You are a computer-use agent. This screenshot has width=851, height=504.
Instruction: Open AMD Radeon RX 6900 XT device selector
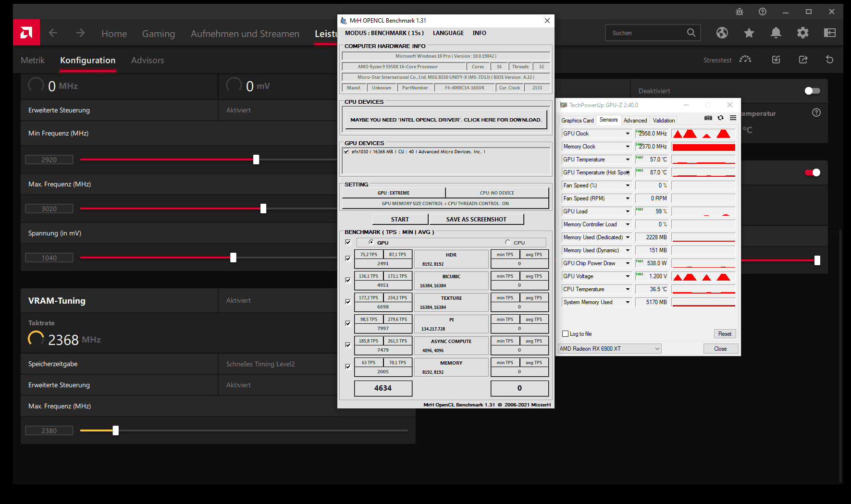coord(610,349)
